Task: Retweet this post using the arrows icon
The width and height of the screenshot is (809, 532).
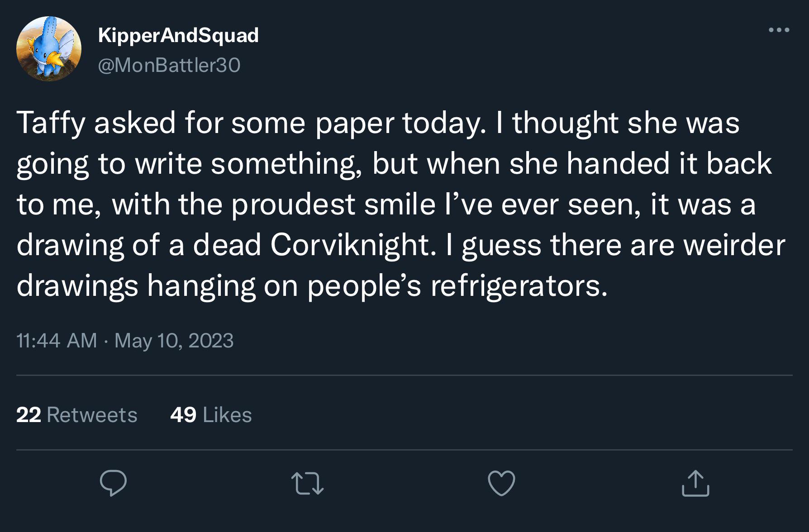Action: 307,483
